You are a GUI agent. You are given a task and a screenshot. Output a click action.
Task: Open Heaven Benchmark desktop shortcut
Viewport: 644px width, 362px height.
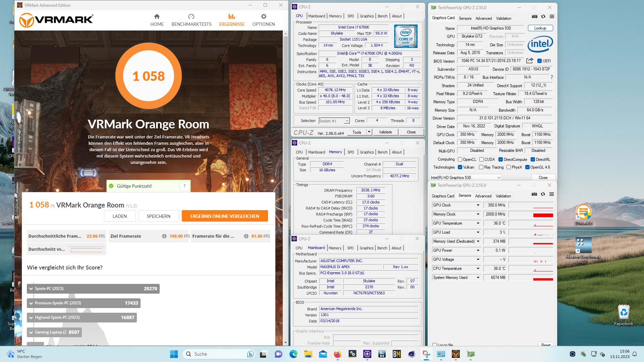point(583,250)
